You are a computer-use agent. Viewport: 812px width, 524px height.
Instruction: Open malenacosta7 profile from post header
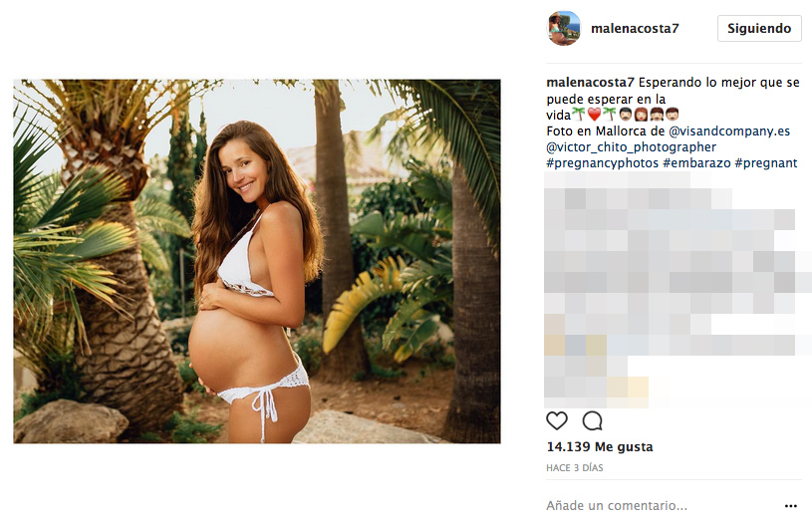pyautogui.click(x=636, y=28)
